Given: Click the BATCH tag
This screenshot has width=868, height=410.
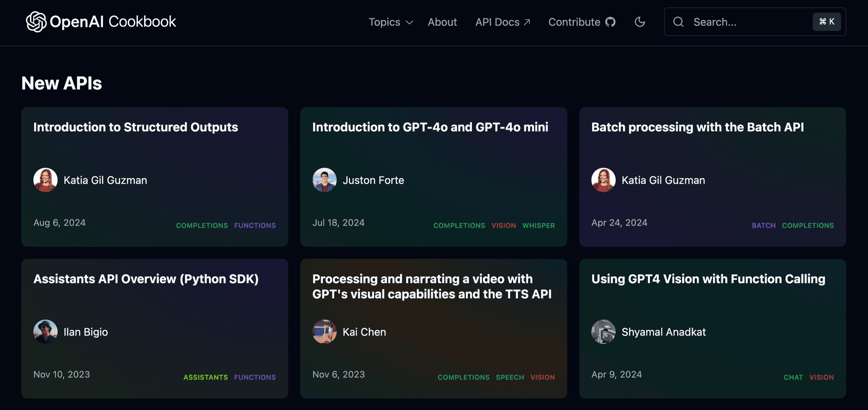Looking at the screenshot, I should point(764,225).
